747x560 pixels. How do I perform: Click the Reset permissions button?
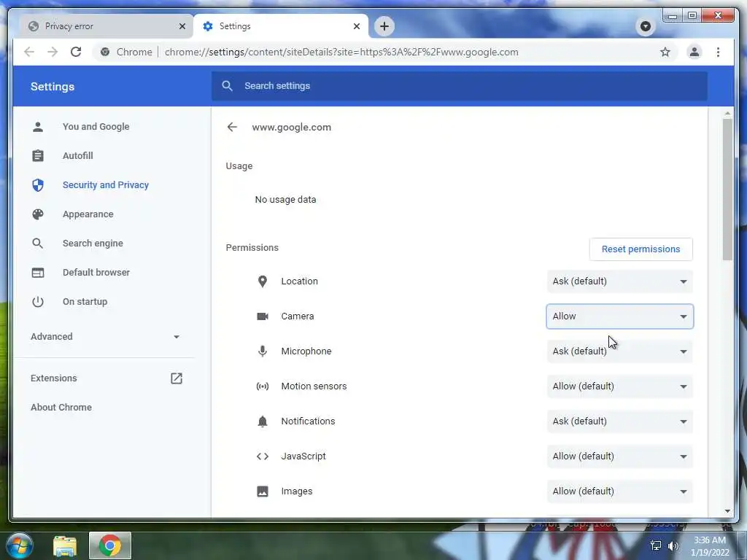point(640,249)
